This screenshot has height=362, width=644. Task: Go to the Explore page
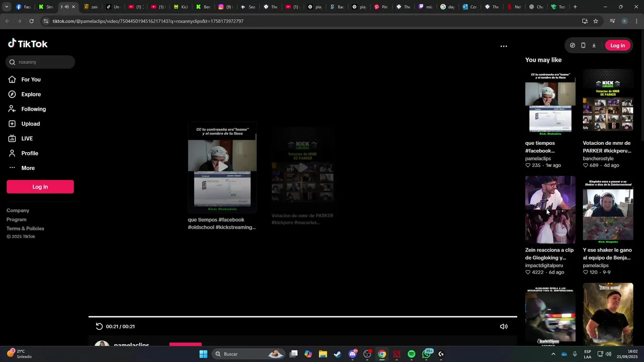point(31,94)
